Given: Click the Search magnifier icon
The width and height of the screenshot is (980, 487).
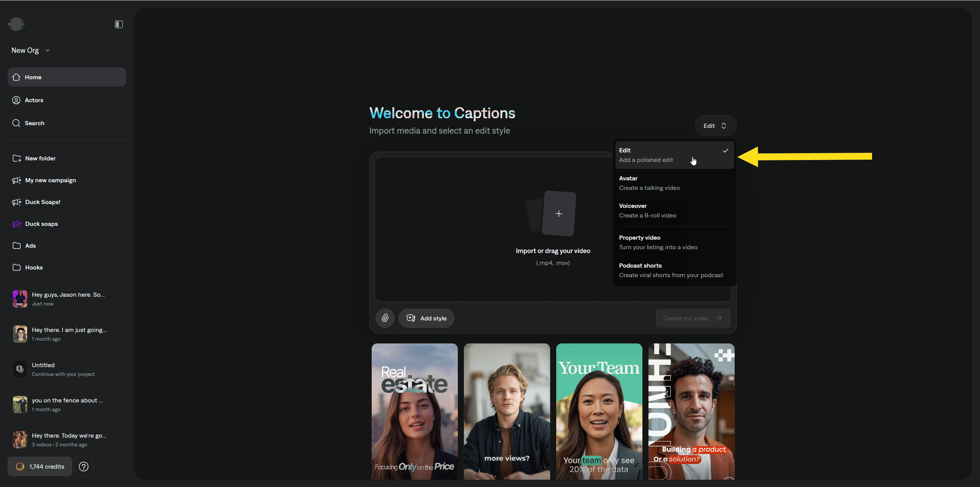Looking at the screenshot, I should point(16,123).
